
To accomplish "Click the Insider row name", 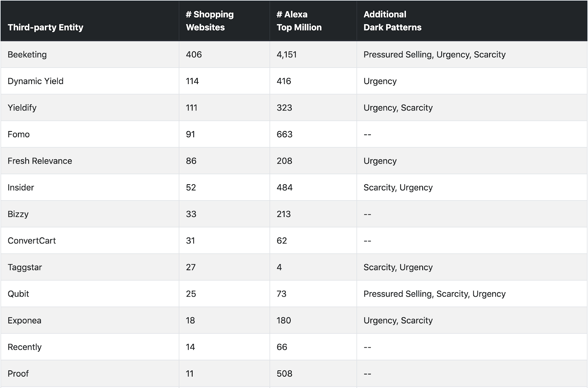I will 21,188.
